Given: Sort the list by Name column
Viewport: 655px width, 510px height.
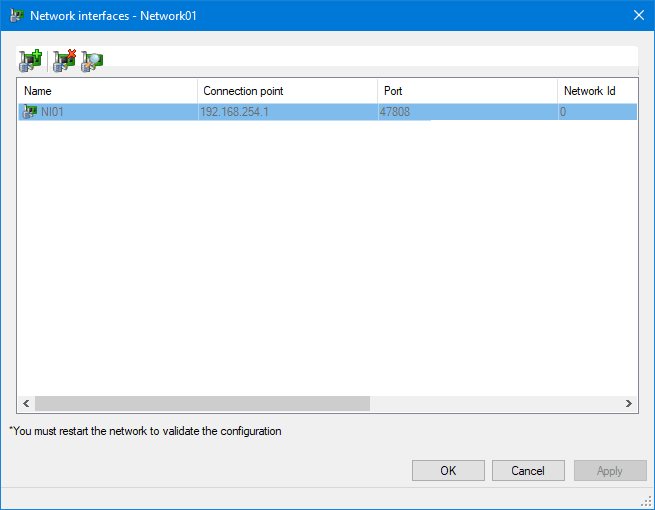Looking at the screenshot, I should tap(106, 91).
